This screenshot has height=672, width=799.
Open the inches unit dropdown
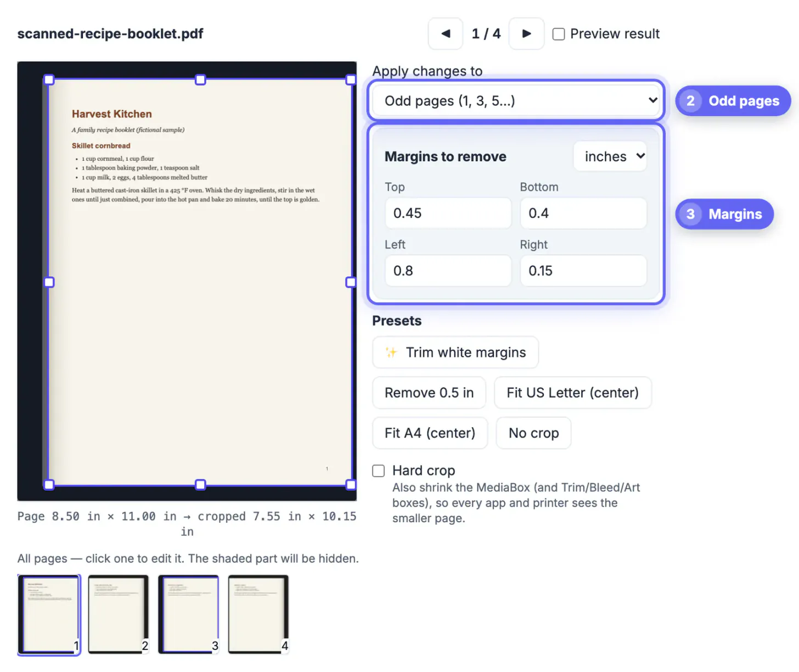point(610,156)
